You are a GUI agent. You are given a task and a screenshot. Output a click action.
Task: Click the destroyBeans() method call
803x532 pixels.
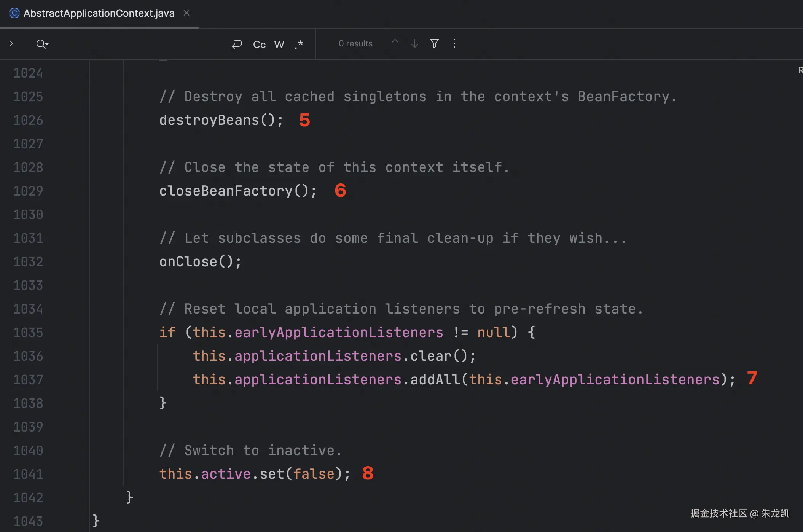pos(221,120)
